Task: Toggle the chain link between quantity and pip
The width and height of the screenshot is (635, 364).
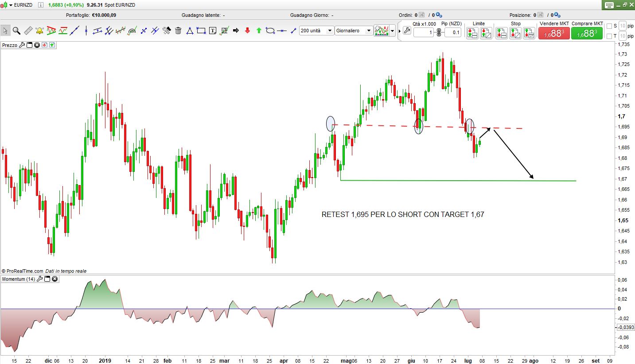Action: tap(439, 32)
